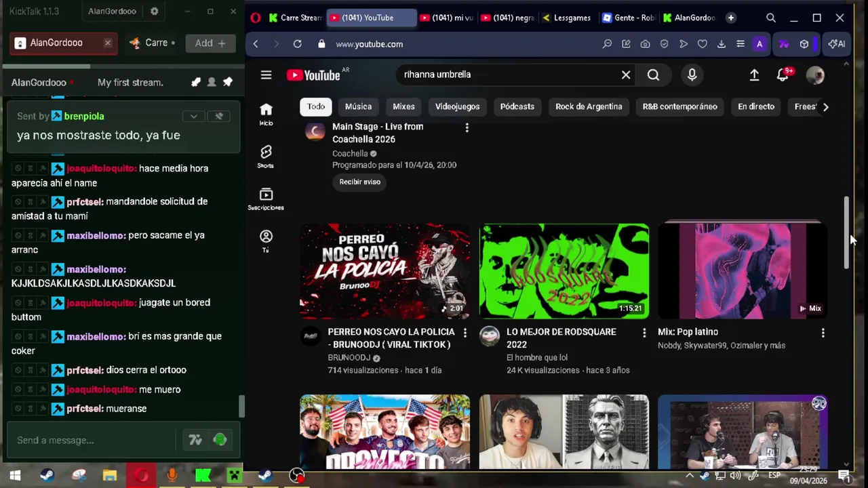This screenshot has height=488, width=868.
Task: Select the En directo filter chip
Action: click(756, 106)
